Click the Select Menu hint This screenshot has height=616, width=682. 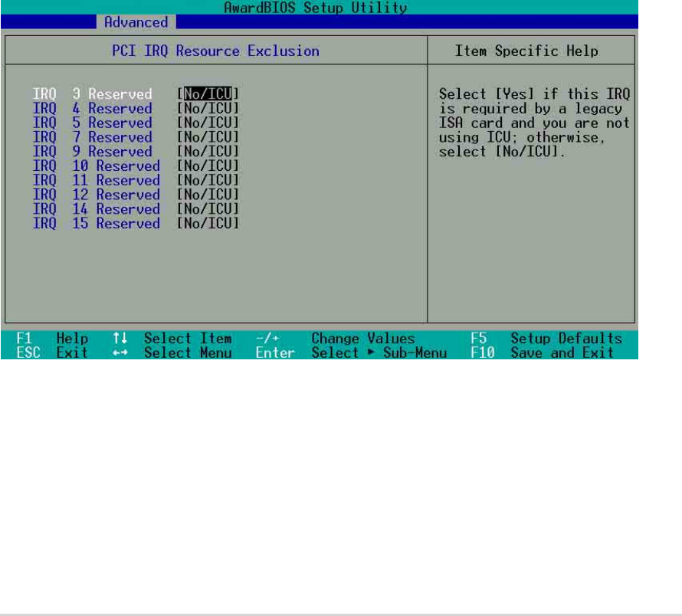point(188,352)
